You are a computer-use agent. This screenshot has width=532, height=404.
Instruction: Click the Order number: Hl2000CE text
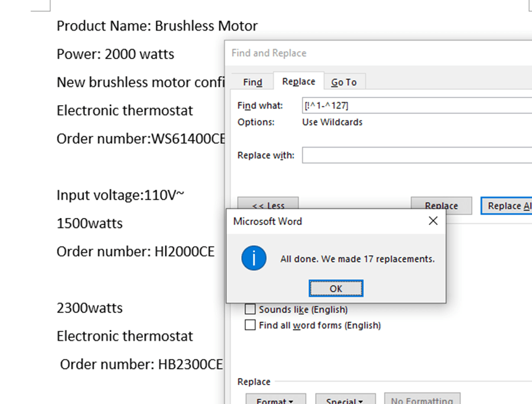point(135,252)
